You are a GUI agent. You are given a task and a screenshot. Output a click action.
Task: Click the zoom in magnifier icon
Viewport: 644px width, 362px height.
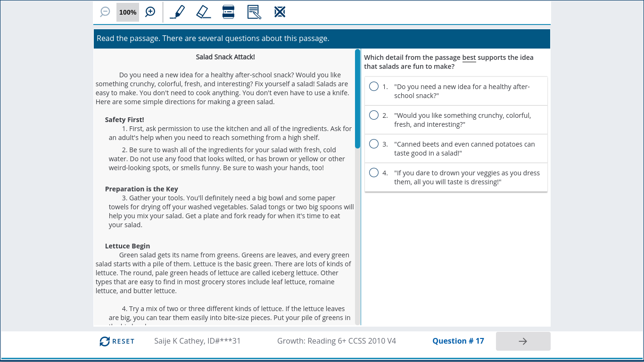[x=150, y=12]
